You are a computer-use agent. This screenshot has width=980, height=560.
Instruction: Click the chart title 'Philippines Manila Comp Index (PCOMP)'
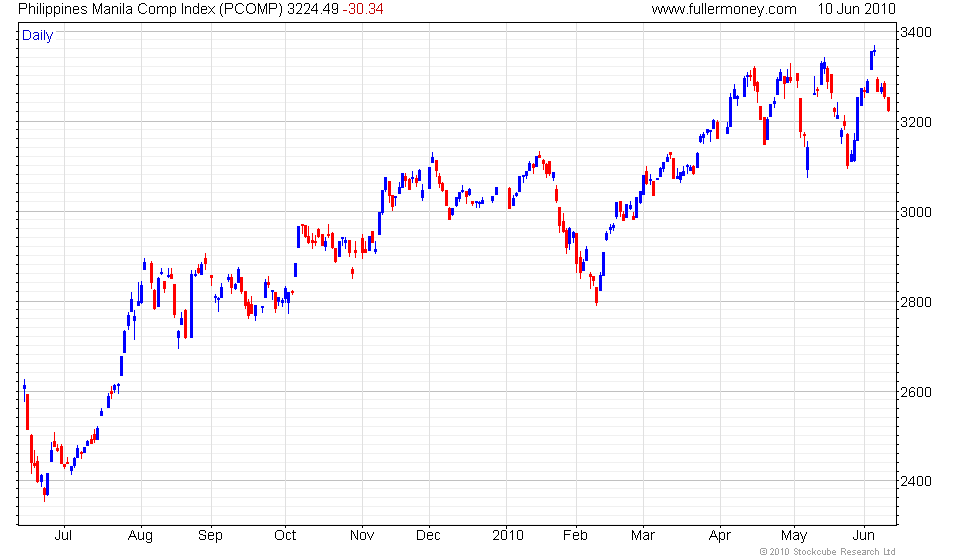[151, 9]
